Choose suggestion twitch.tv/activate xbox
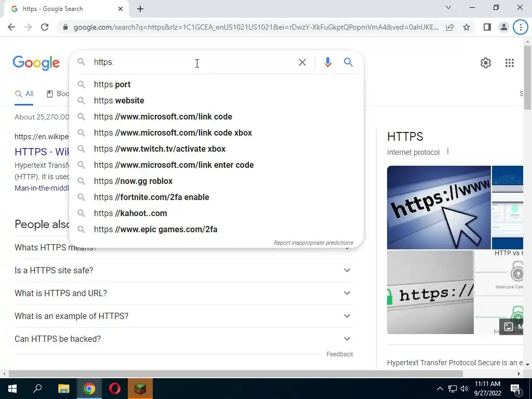 [216, 149]
